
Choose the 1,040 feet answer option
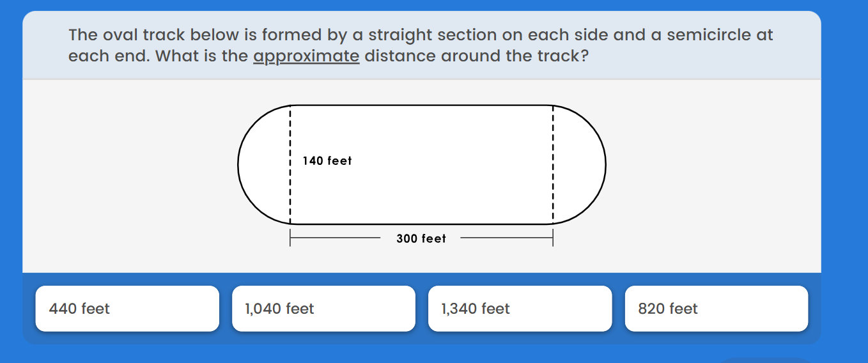[323, 309]
